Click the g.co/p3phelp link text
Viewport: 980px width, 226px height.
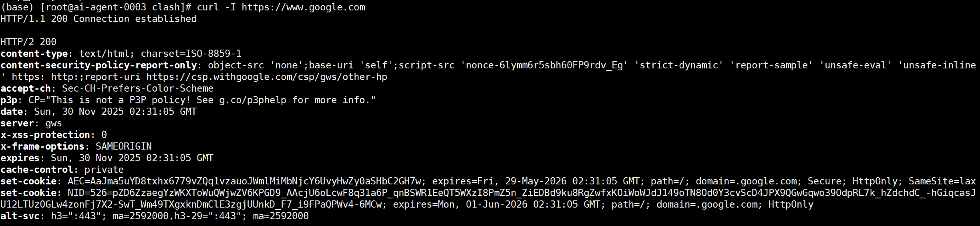[252, 100]
